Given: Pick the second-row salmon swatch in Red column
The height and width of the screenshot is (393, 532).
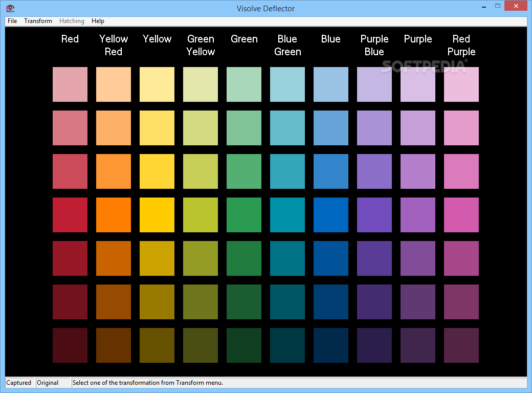Looking at the screenshot, I should click(70, 127).
